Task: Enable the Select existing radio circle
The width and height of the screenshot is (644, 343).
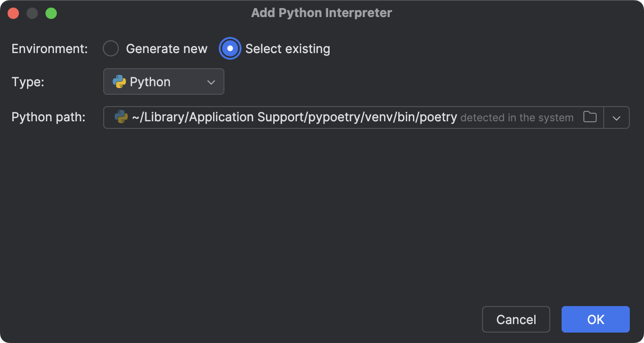Action: pos(230,48)
